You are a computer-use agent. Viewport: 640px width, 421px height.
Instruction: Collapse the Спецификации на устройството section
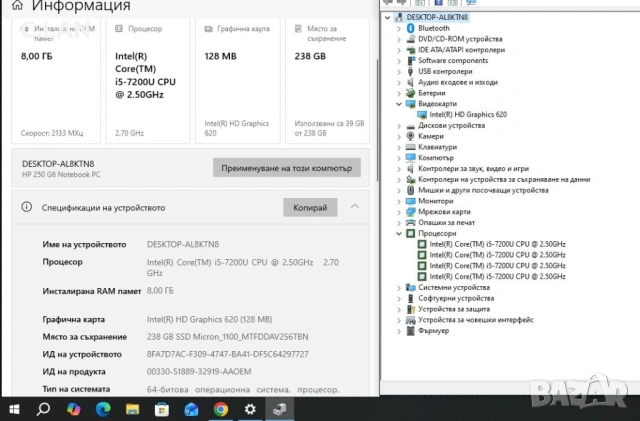[355, 207]
